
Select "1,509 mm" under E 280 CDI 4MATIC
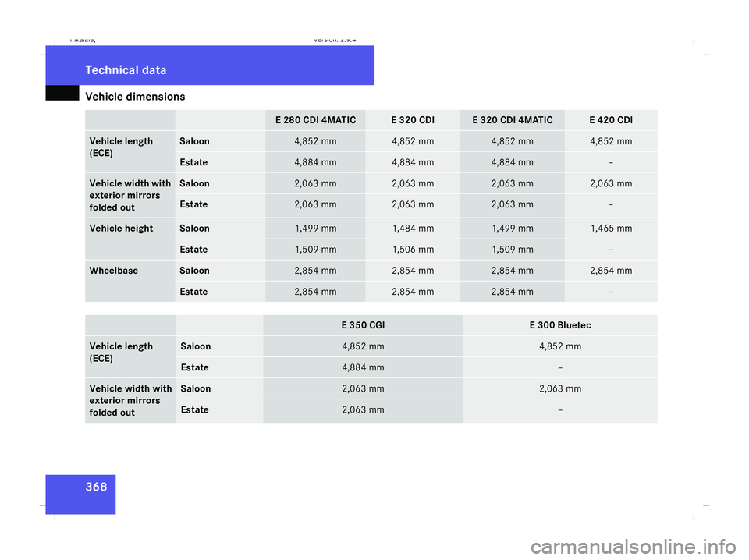315,250
